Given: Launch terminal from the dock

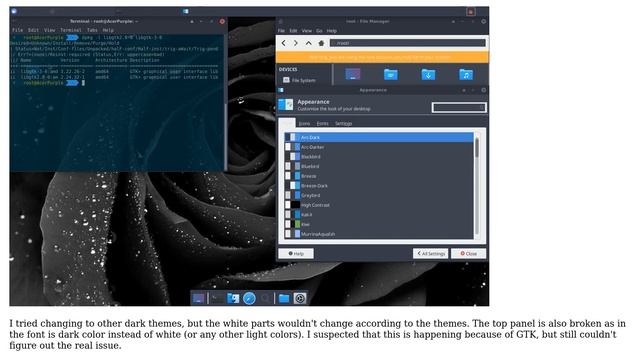Looking at the screenshot, I should 216,298.
